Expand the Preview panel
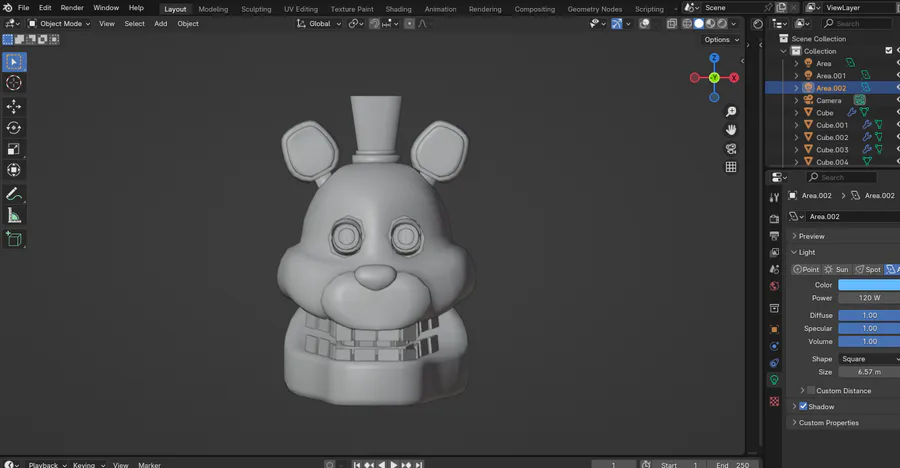 [811, 236]
